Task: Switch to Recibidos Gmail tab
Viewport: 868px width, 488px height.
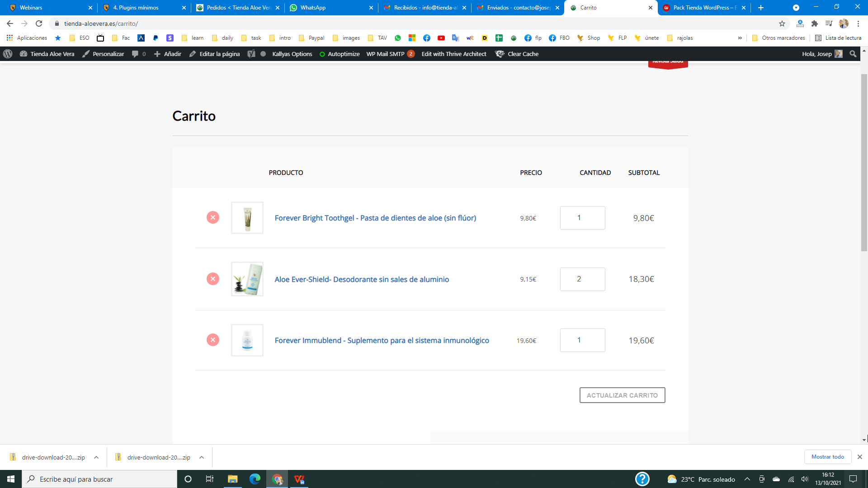Action: click(425, 8)
